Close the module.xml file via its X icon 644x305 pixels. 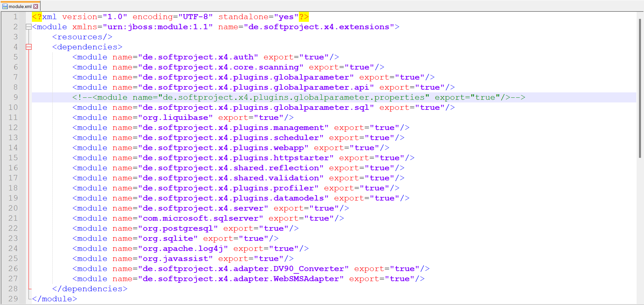[x=35, y=6]
